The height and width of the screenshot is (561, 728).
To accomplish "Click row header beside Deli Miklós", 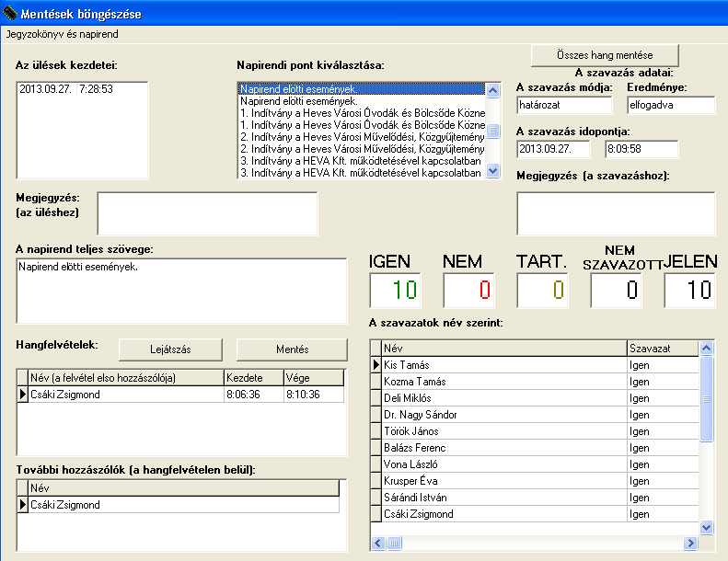I will pyautogui.click(x=376, y=398).
